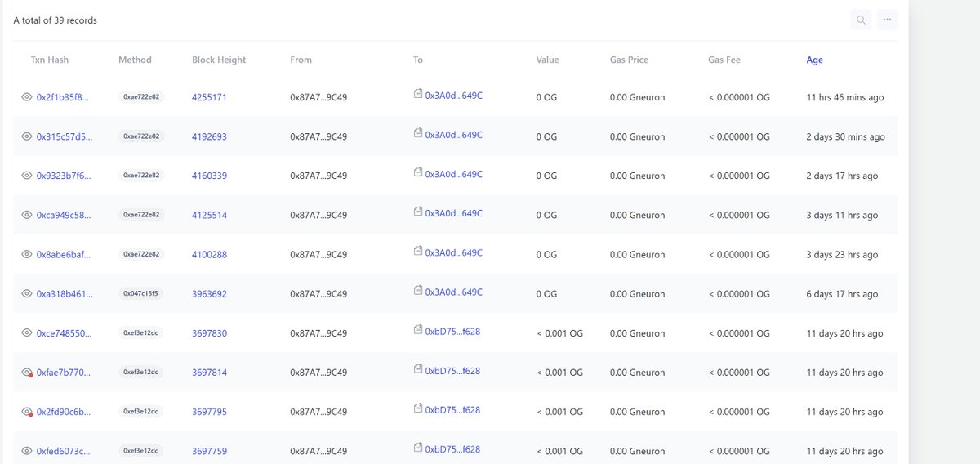Click contract icon in block 4192693 row
Image resolution: width=980 pixels, height=464 pixels.
point(418,133)
